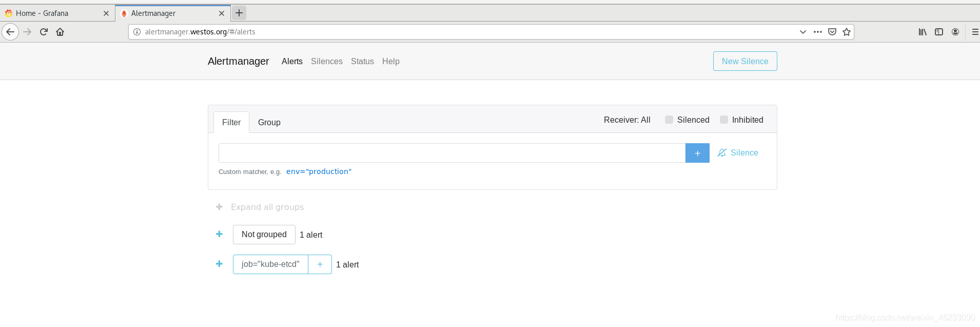This screenshot has width=980, height=327.
Task: View site information icon in address bar
Action: tap(137, 32)
